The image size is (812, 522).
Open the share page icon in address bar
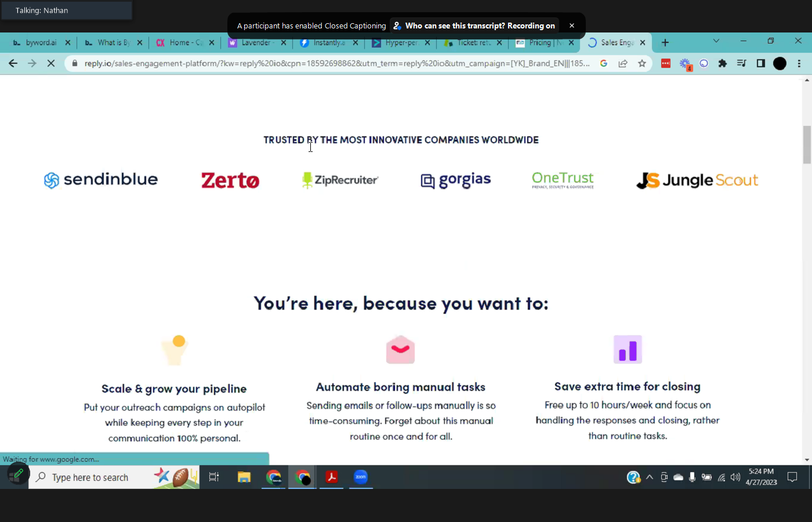click(623, 63)
